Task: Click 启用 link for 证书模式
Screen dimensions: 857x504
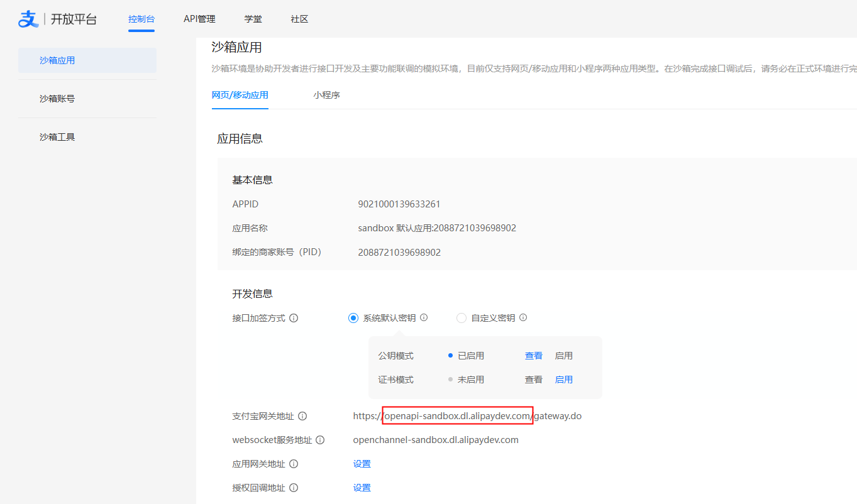Action: [x=564, y=380]
